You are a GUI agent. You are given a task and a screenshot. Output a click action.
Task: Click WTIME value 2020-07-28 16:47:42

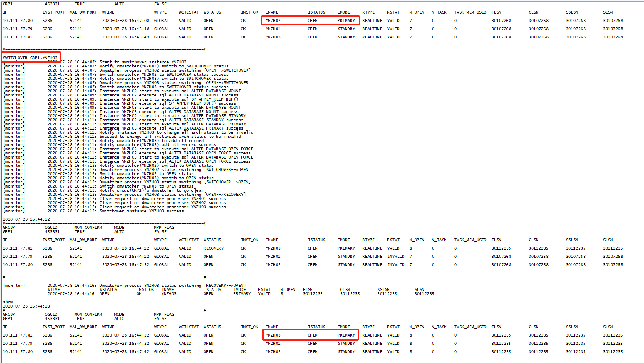[126, 351]
